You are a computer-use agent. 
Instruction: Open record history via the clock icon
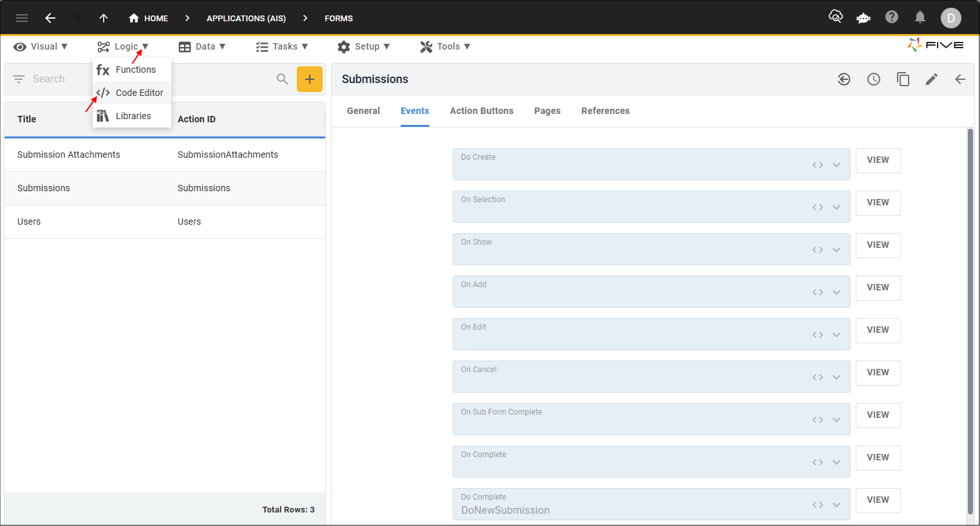coord(873,79)
